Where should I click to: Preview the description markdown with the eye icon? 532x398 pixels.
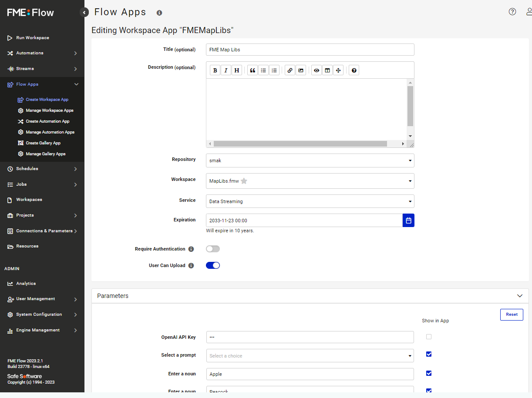click(x=317, y=70)
